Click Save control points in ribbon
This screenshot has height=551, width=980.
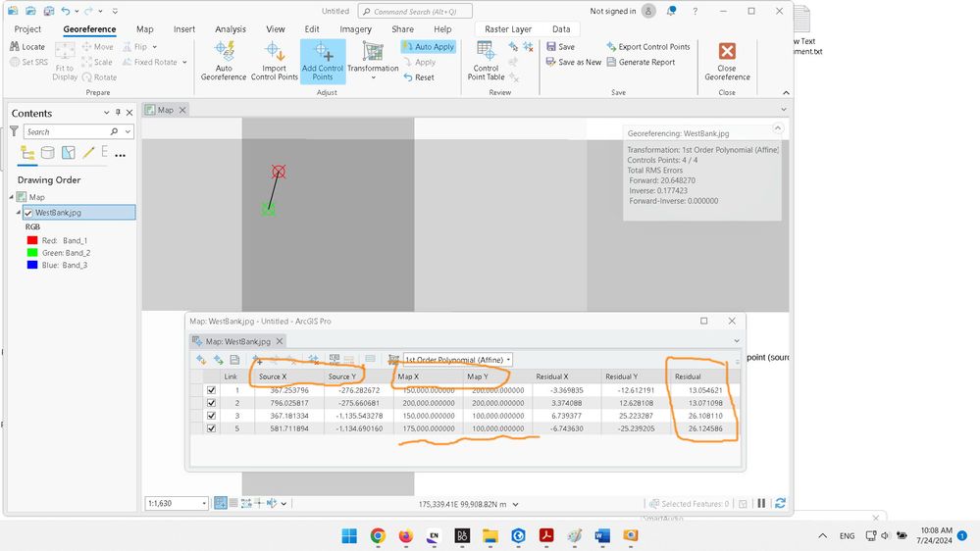click(560, 47)
